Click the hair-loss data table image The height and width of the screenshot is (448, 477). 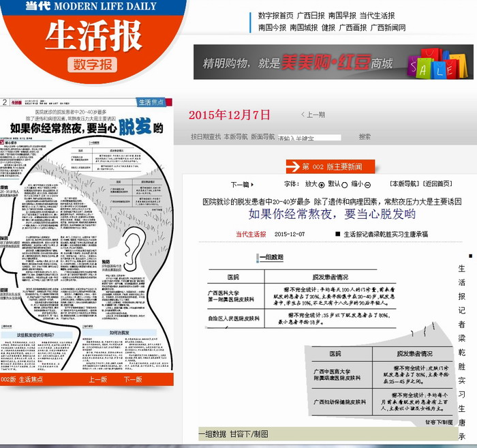coord(330,340)
